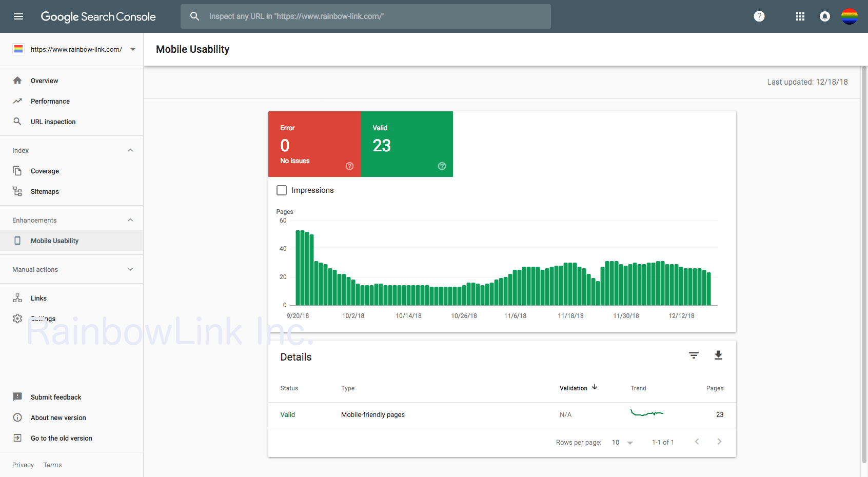Expand the Manual actions section
This screenshot has height=477, width=868.
pos(130,269)
